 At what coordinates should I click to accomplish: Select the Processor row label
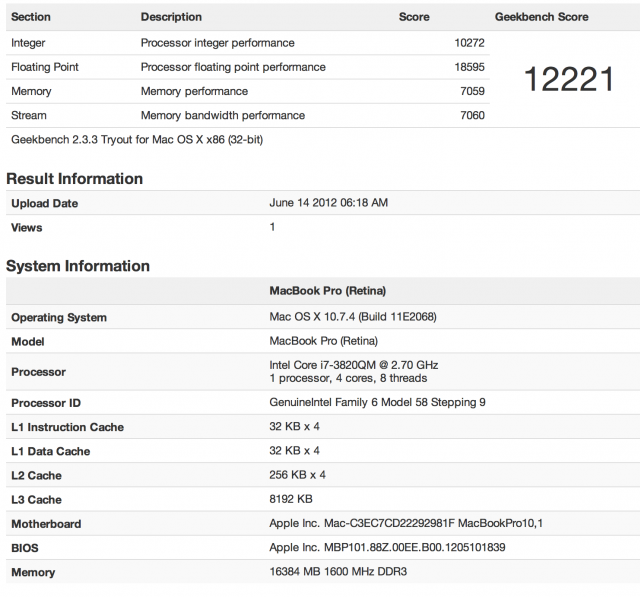point(38,372)
